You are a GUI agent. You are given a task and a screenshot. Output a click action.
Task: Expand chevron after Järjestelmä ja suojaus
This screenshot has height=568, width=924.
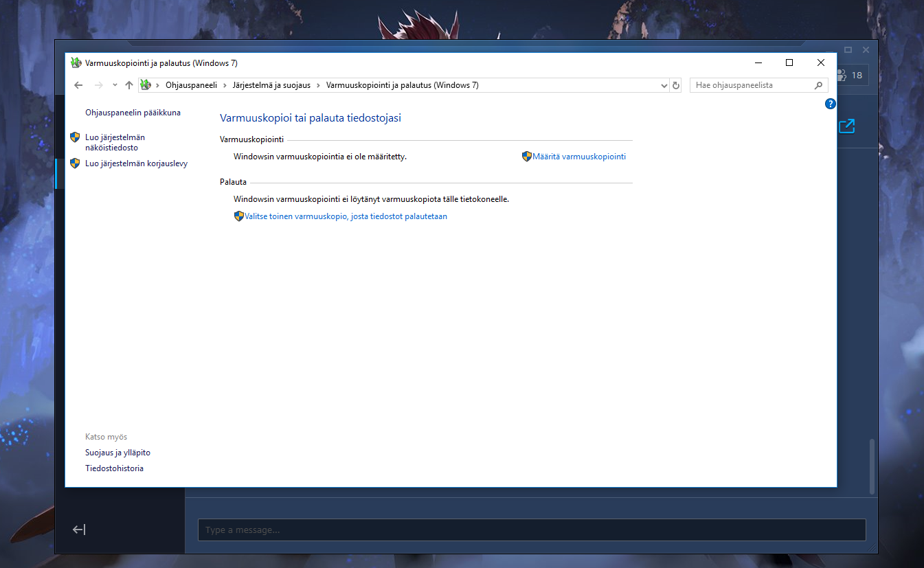coord(318,85)
